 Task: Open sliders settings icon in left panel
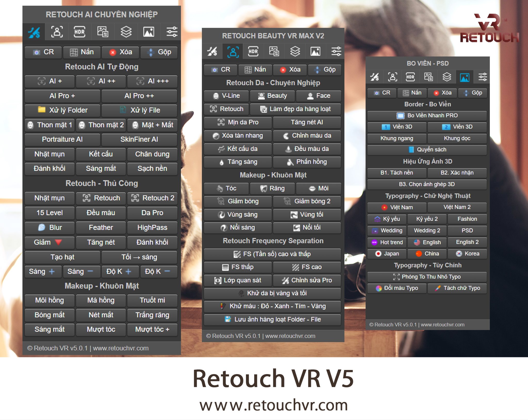pos(172,32)
